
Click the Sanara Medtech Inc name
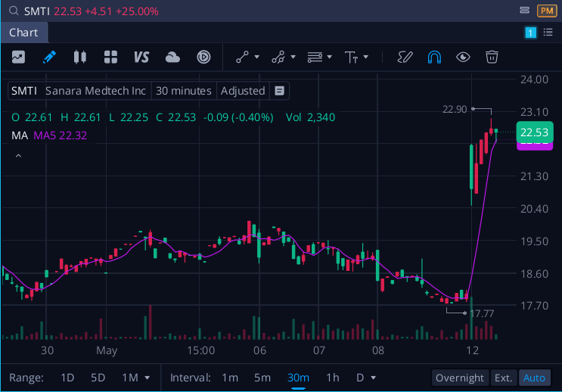[x=95, y=91]
